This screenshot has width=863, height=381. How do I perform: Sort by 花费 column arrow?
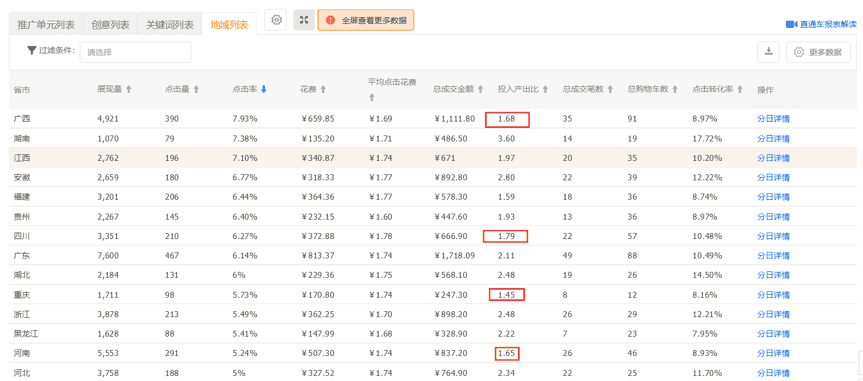point(323,89)
